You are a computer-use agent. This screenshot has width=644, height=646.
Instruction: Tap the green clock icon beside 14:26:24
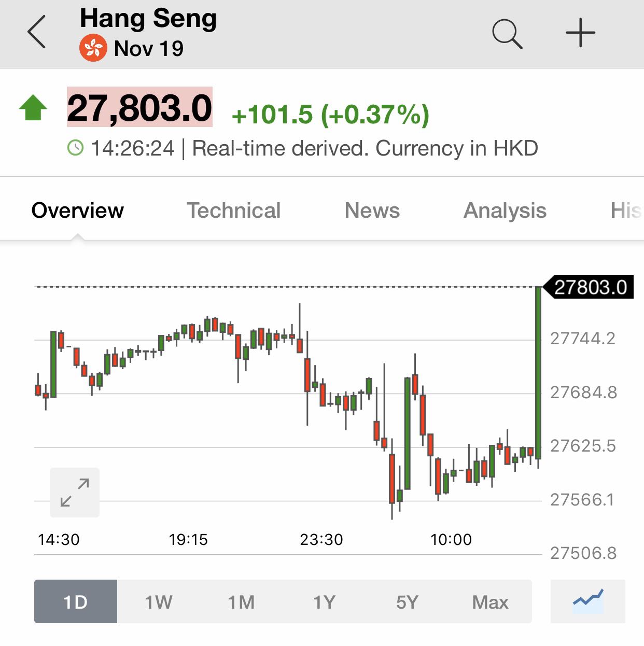(x=76, y=148)
